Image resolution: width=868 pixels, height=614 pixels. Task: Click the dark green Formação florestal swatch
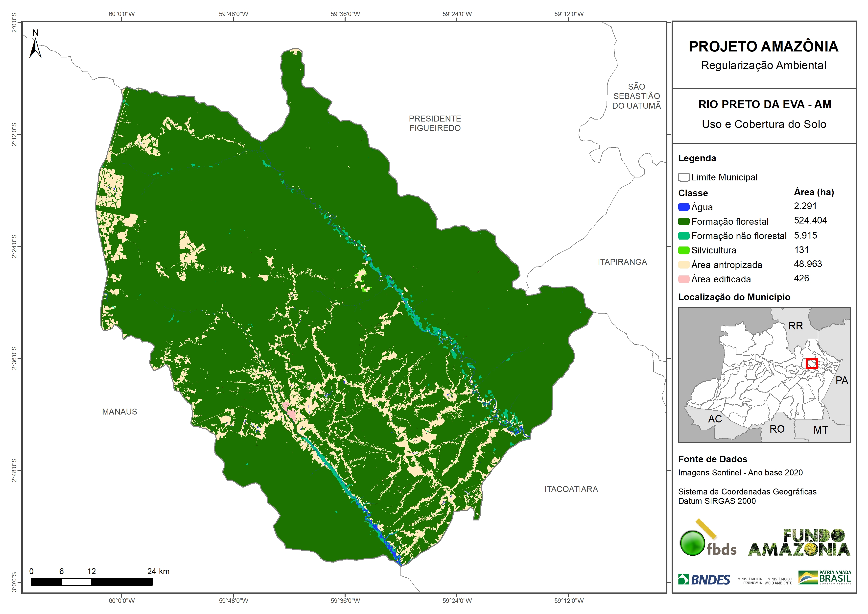click(x=683, y=222)
